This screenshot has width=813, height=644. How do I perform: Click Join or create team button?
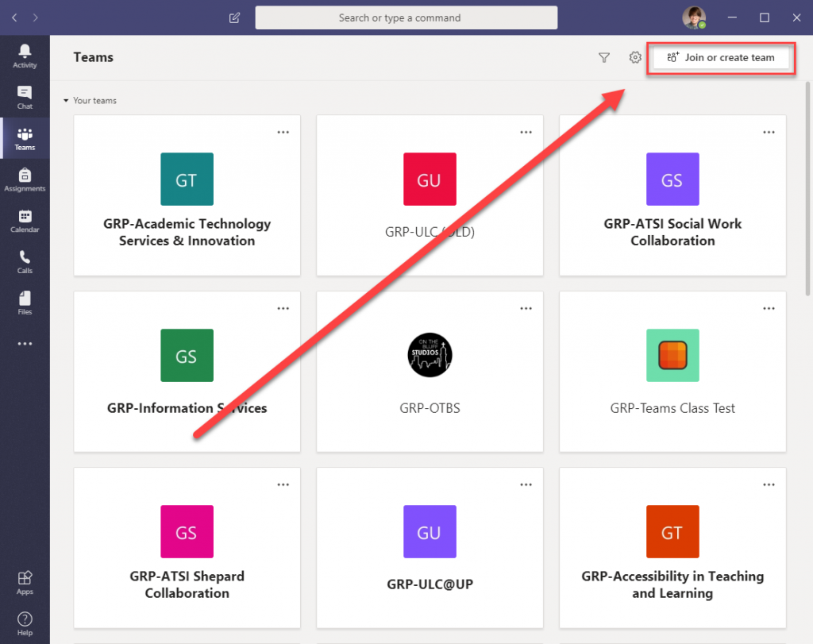(x=721, y=57)
